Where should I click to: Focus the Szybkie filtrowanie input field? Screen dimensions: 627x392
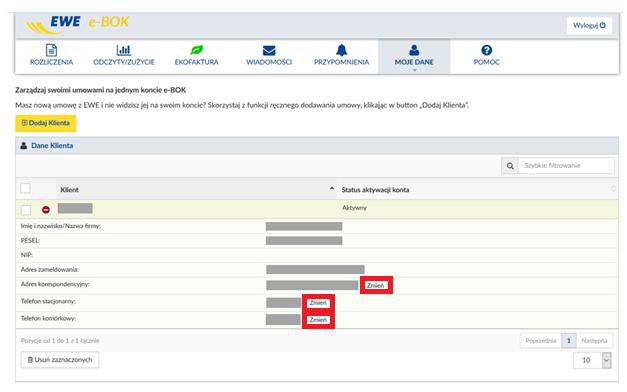click(566, 166)
